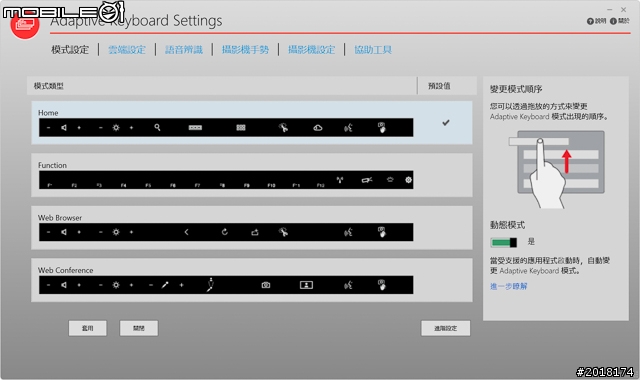640x380 pixels.
Task: Open the help icon at top right
Action: [x=596, y=21]
